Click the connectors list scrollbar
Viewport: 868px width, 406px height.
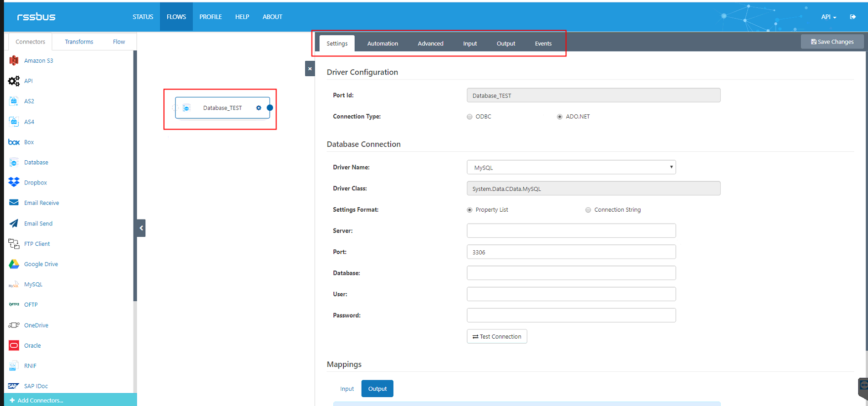(135, 176)
